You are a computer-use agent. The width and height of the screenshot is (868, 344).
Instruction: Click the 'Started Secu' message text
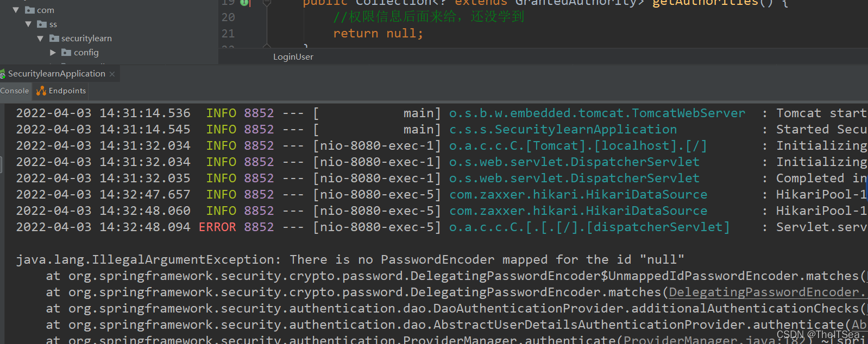point(821,129)
